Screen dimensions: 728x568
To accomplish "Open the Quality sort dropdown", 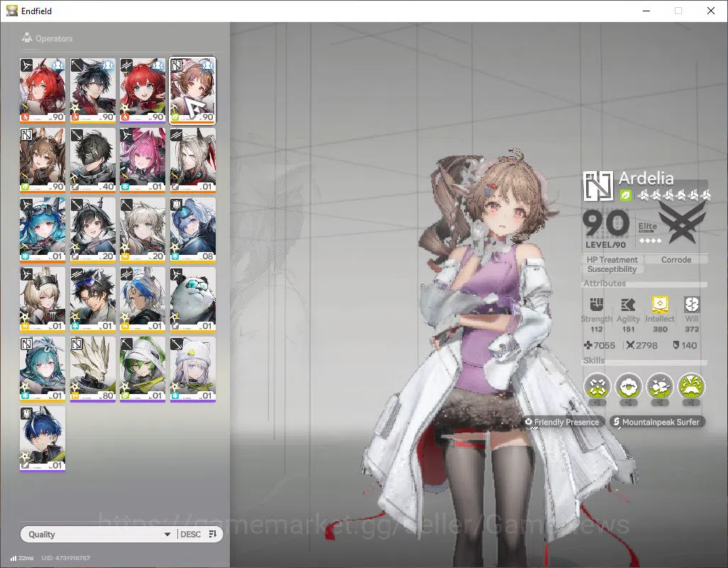I will point(100,534).
